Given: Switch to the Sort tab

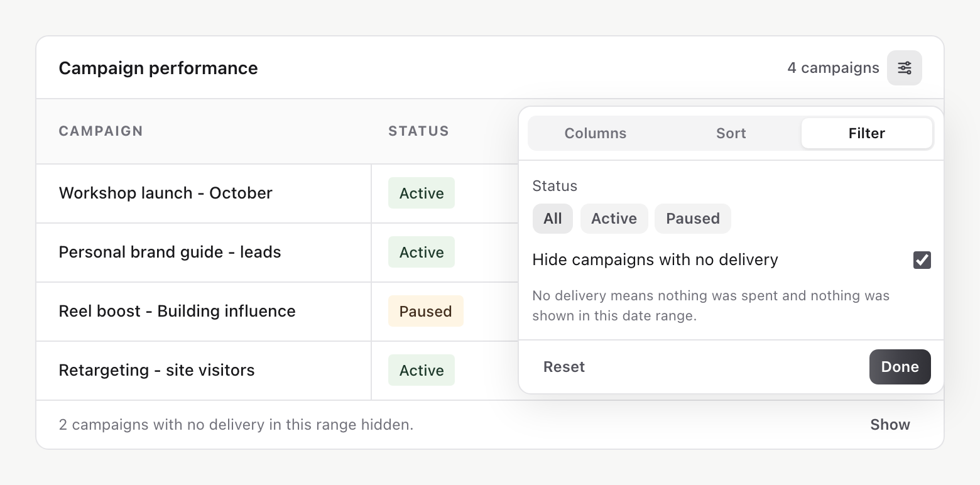Looking at the screenshot, I should pos(731,133).
